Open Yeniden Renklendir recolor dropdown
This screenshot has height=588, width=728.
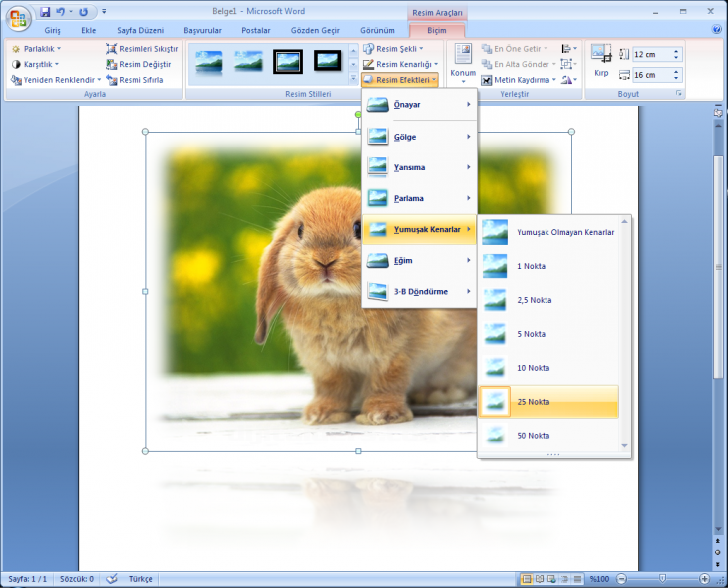click(56, 80)
